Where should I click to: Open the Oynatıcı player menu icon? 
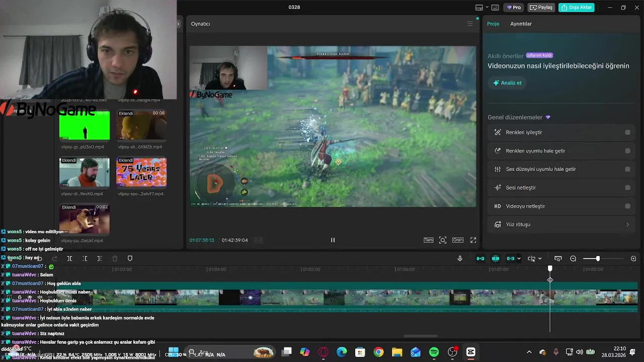pos(470,24)
